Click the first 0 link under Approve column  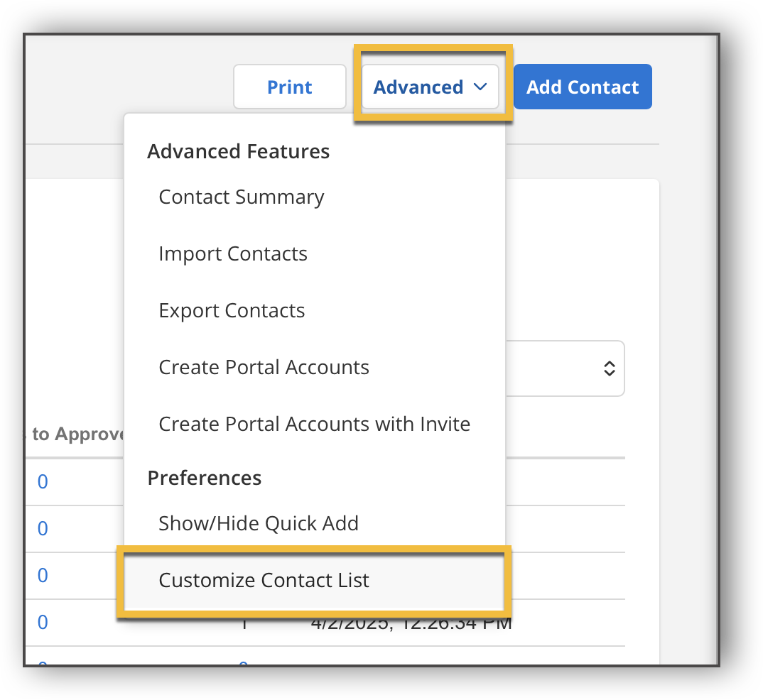[43, 482]
